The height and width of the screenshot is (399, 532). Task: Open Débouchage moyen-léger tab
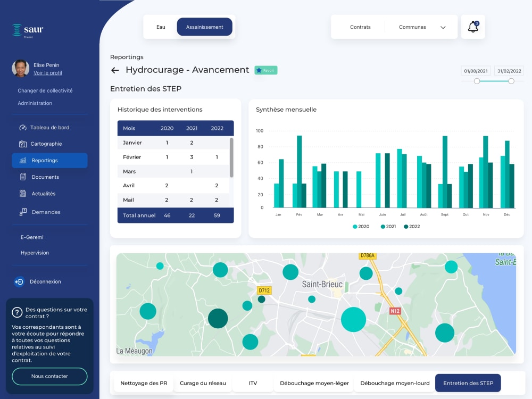[x=314, y=383]
